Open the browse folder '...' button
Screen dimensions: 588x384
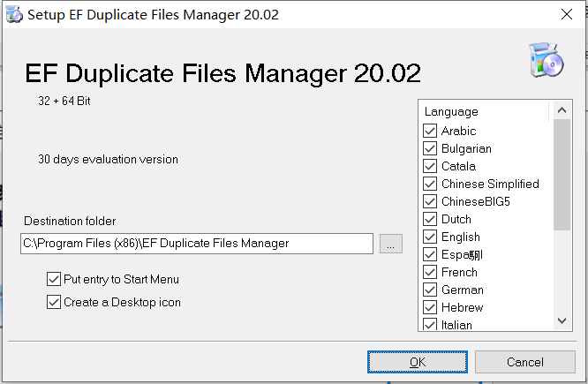pos(391,244)
